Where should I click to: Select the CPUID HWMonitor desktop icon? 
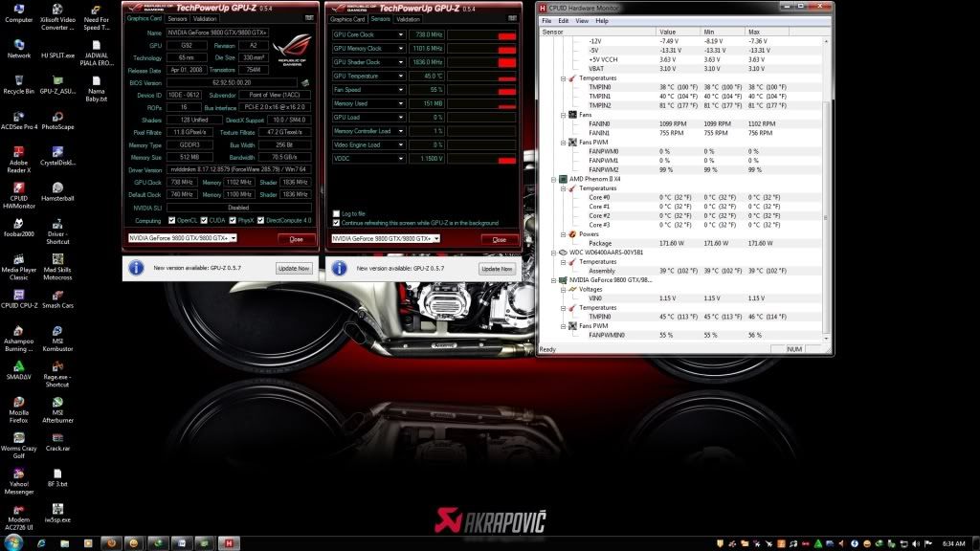(19, 195)
